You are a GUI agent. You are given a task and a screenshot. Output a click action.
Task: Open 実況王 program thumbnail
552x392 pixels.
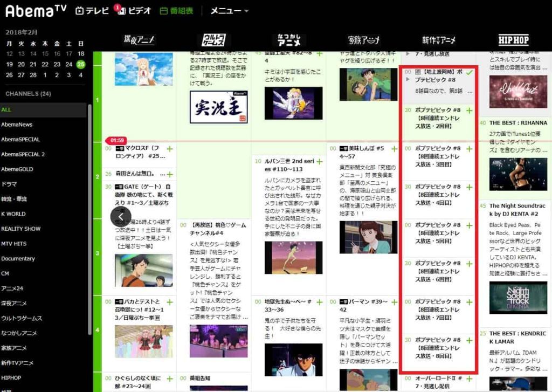(219, 107)
